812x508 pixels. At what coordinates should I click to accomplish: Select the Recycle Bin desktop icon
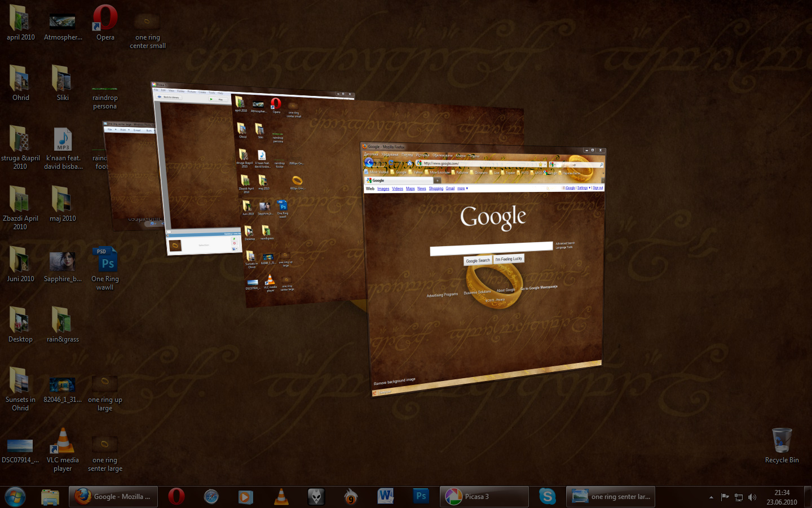782,446
